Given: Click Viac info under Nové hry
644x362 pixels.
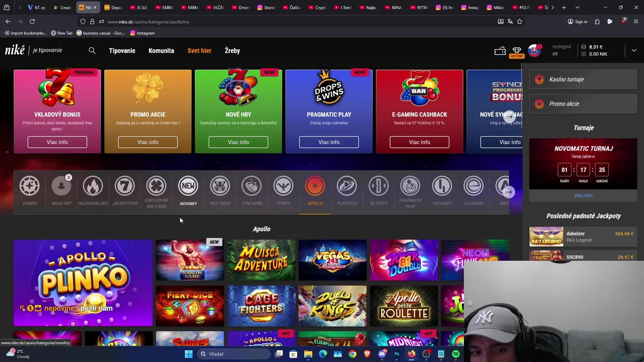Looking at the screenshot, I should click(238, 142).
